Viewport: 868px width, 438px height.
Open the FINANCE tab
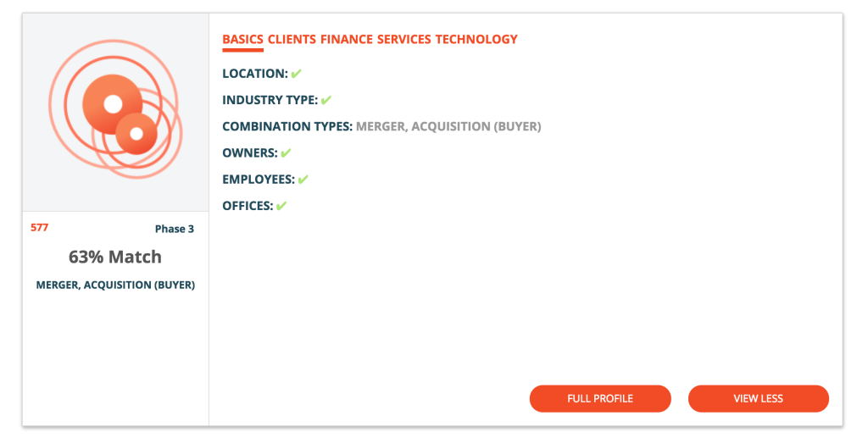click(347, 39)
